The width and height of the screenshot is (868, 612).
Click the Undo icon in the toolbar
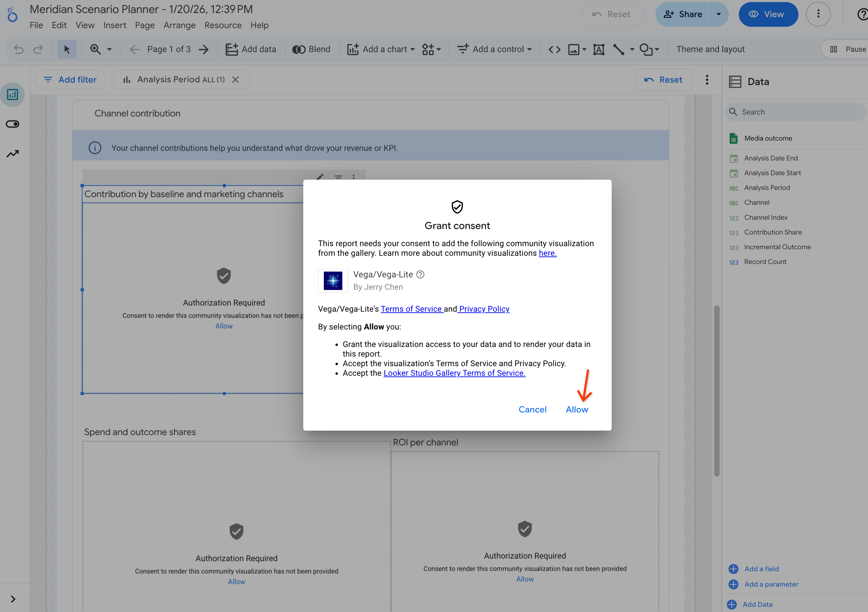[x=18, y=49]
